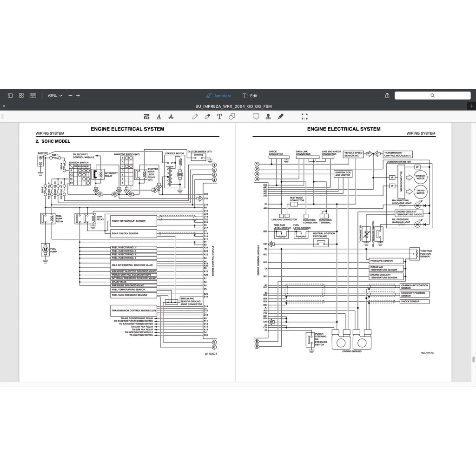Zoom out with the minus button
The height and width of the screenshot is (476, 476).
coord(70,95)
